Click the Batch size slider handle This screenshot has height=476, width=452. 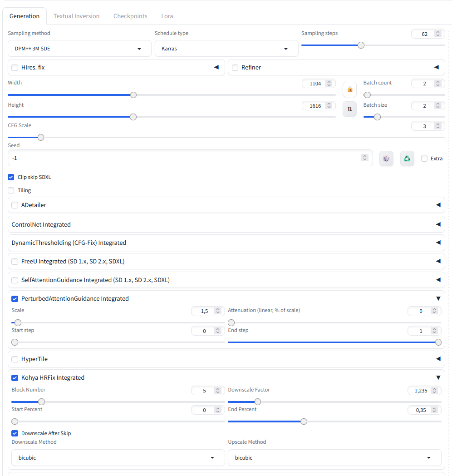tap(378, 117)
